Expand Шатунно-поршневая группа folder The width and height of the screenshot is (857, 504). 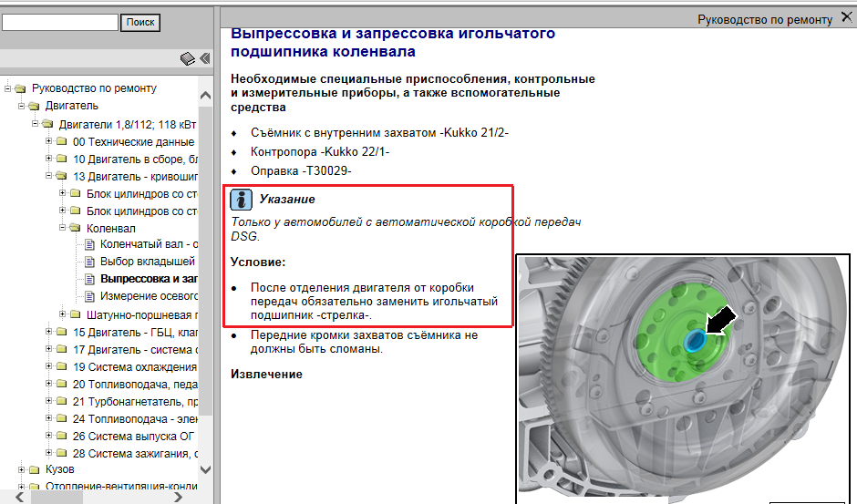point(62,314)
